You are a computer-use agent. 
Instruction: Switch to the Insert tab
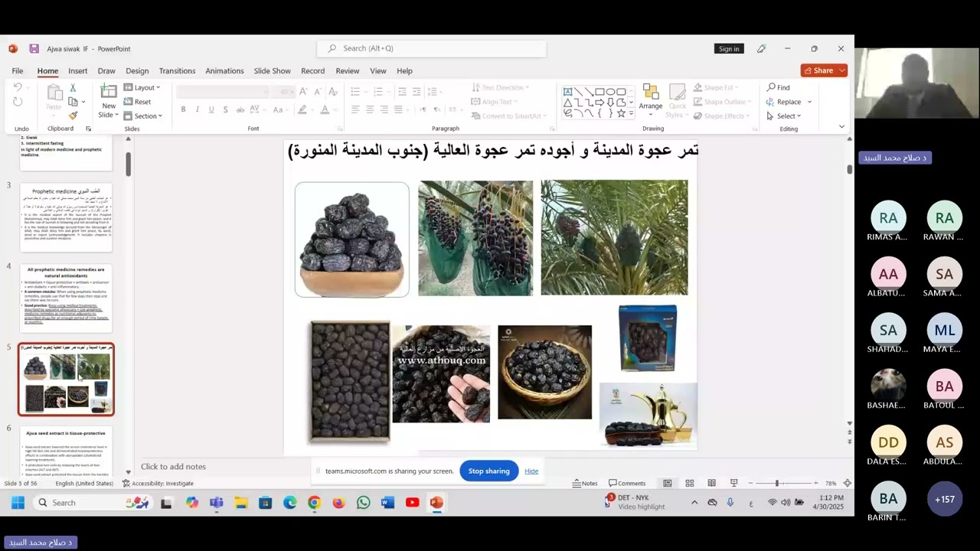coord(77,70)
